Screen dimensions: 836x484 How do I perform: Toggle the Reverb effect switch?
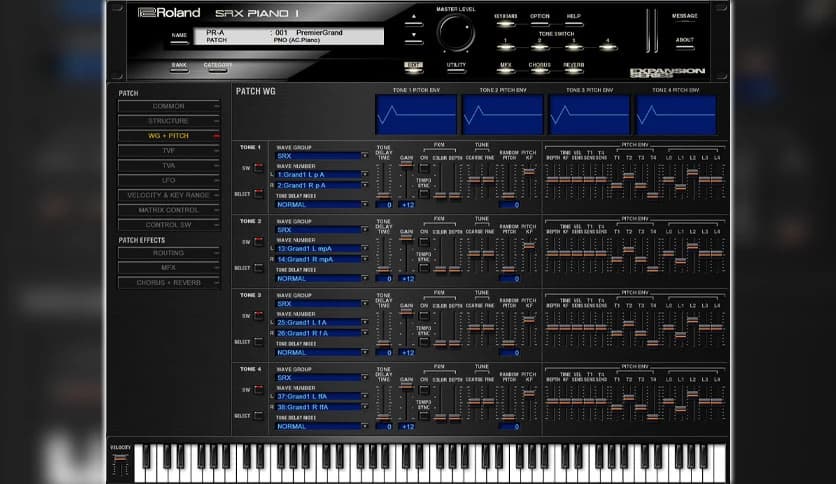(574, 70)
